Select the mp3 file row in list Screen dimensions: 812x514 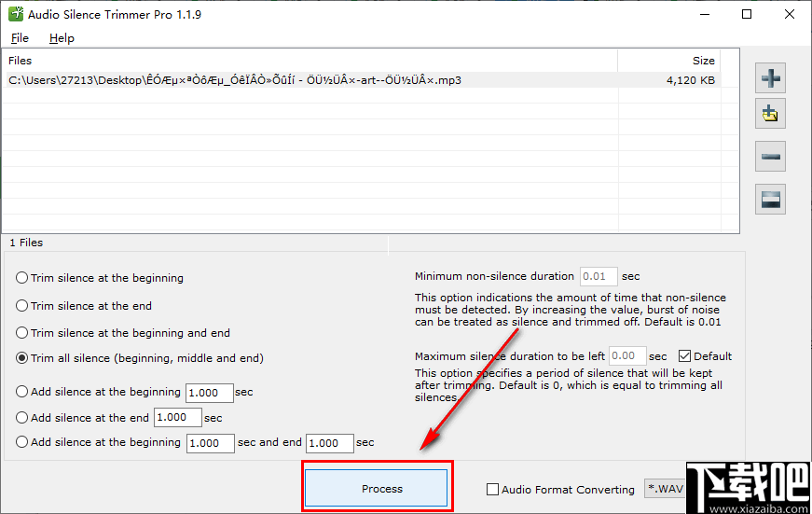pos(362,80)
